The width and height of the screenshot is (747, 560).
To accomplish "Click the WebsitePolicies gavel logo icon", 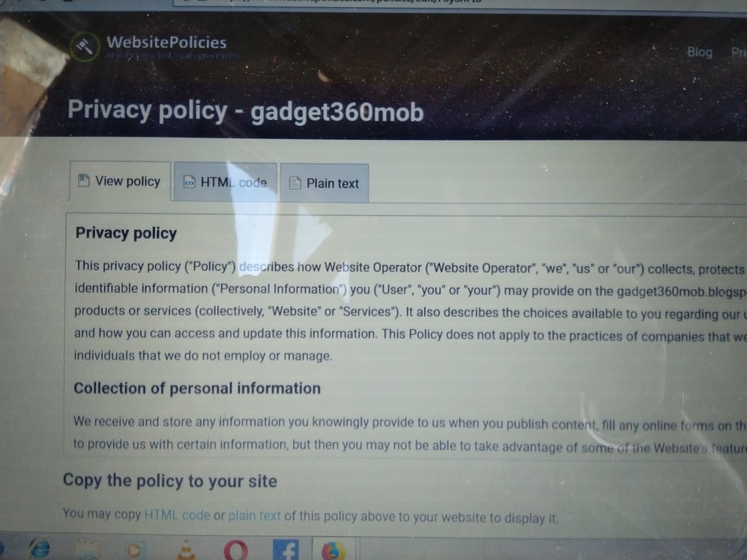I will tap(85, 46).
